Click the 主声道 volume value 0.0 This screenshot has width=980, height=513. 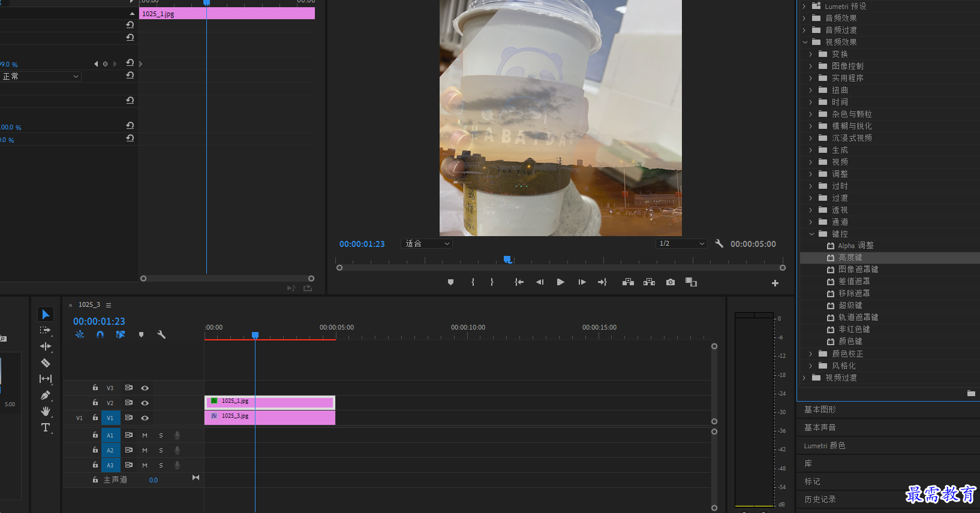pos(154,480)
